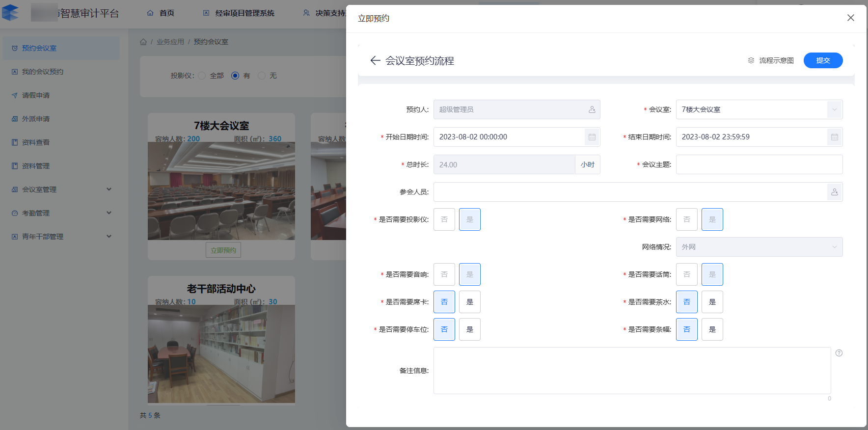
Task: Click the 考勤管理 sidebar icon
Action: [15, 213]
